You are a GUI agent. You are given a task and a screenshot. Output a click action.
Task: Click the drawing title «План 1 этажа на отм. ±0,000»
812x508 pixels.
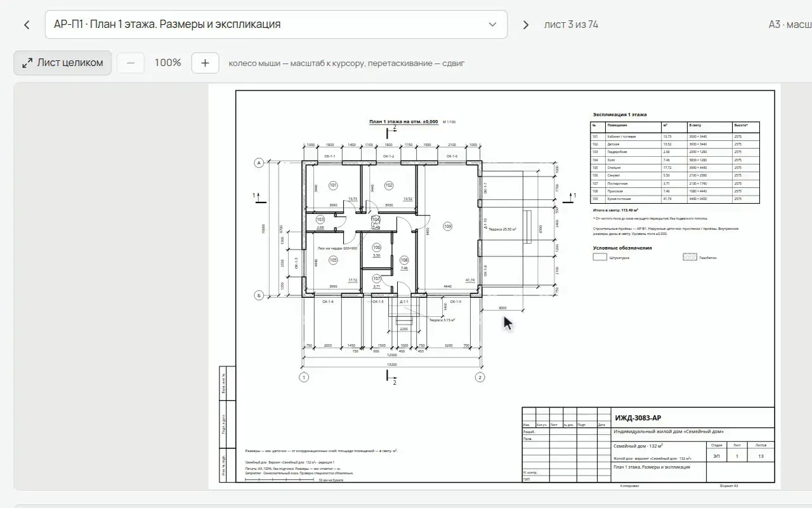[x=403, y=121]
